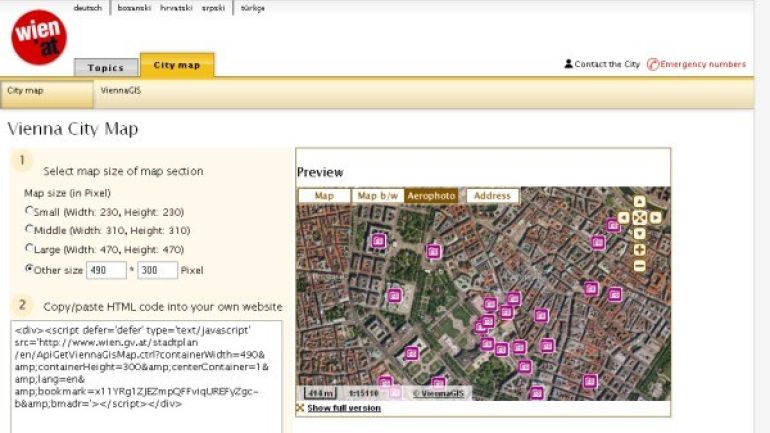The image size is (770, 433).
Task: Select the Other size radio button
Action: (x=29, y=269)
